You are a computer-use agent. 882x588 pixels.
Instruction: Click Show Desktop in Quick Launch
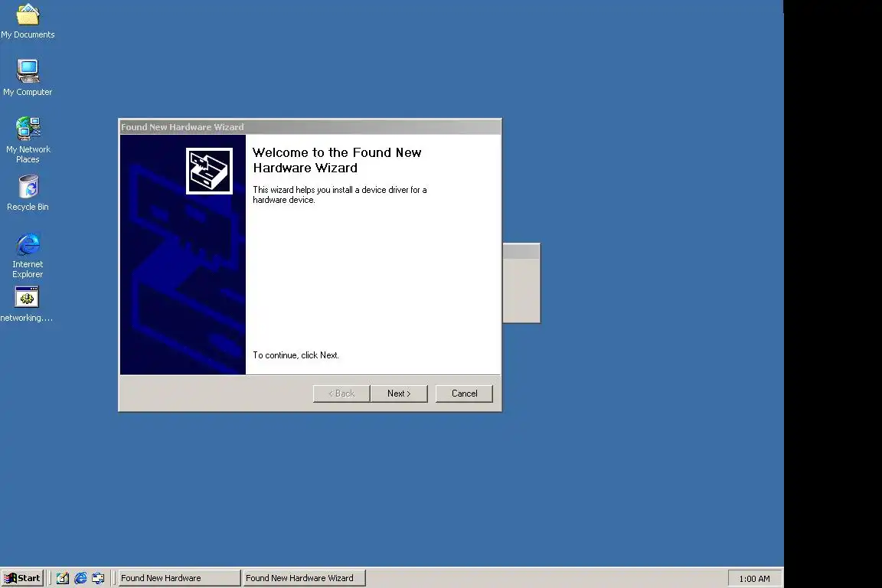tap(63, 578)
